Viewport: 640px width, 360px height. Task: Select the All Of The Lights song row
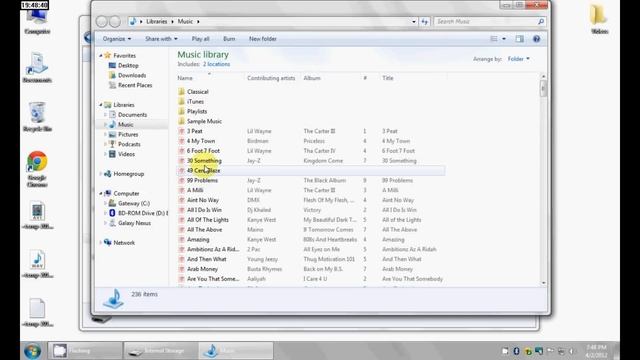tap(311, 220)
